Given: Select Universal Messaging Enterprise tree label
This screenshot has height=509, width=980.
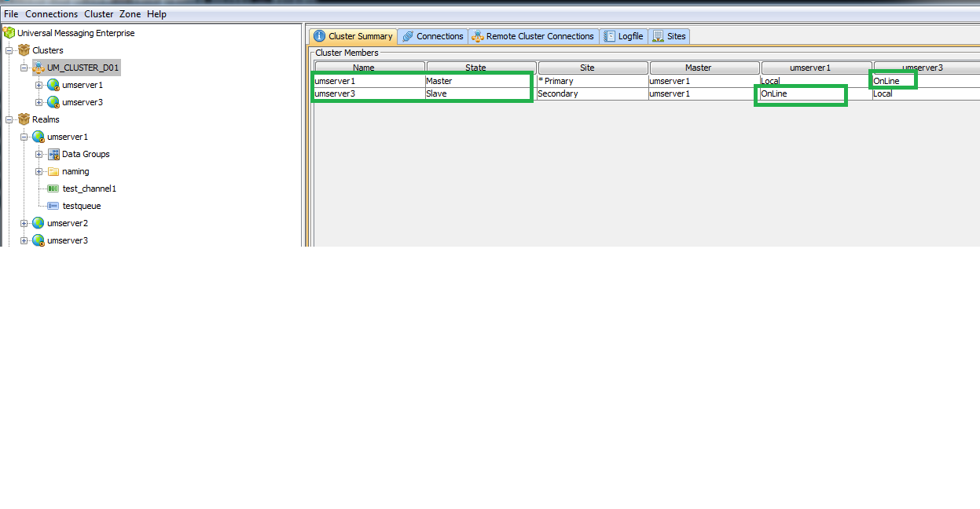Looking at the screenshot, I should 75,33.
